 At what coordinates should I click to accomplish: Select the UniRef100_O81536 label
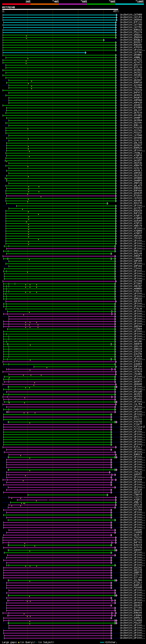[131, 163]
